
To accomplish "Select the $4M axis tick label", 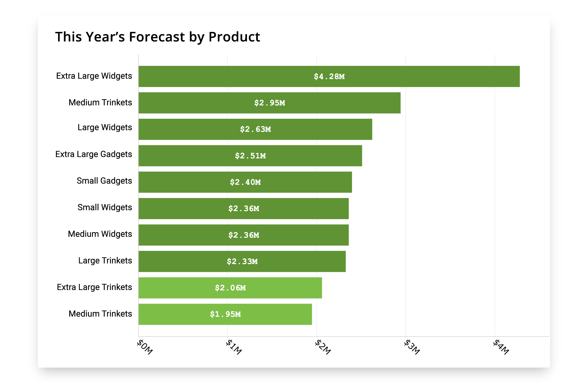I will point(501,347).
